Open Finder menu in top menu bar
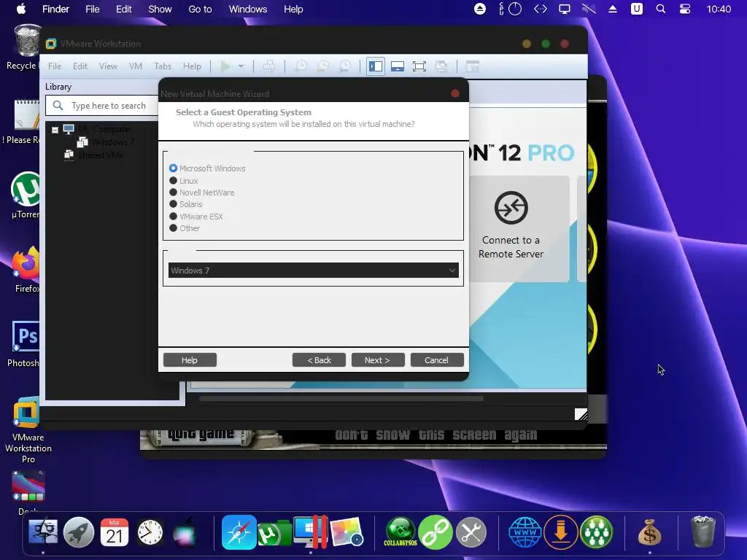 tap(55, 9)
